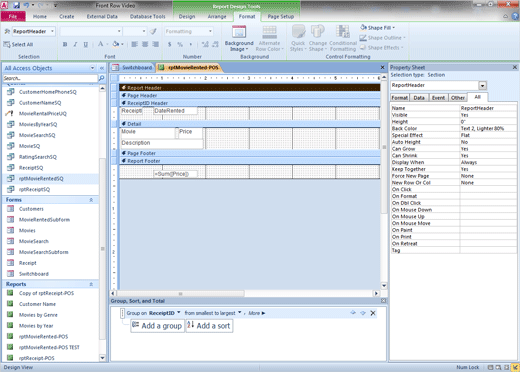Screen dimensions: 520x372
Task: Toggle bold formatting in Font group
Action: [65, 44]
